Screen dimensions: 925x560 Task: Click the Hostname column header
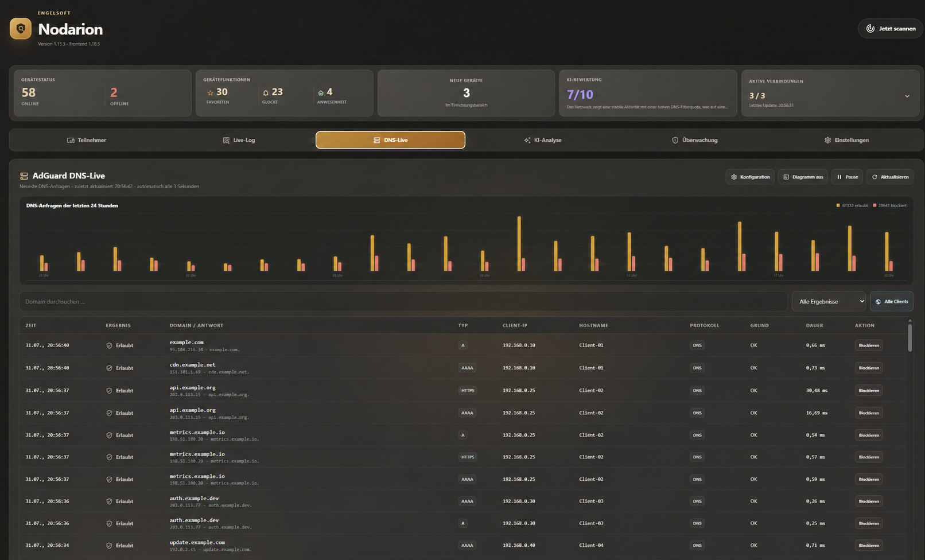(x=593, y=325)
